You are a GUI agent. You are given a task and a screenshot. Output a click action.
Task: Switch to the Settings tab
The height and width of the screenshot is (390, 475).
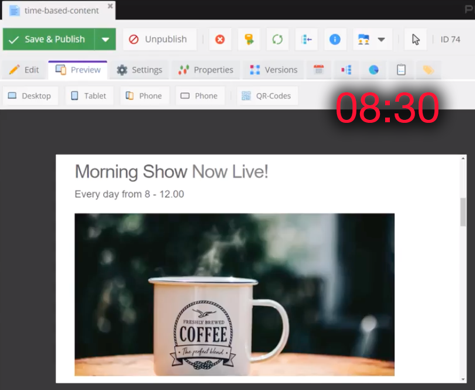tap(139, 70)
